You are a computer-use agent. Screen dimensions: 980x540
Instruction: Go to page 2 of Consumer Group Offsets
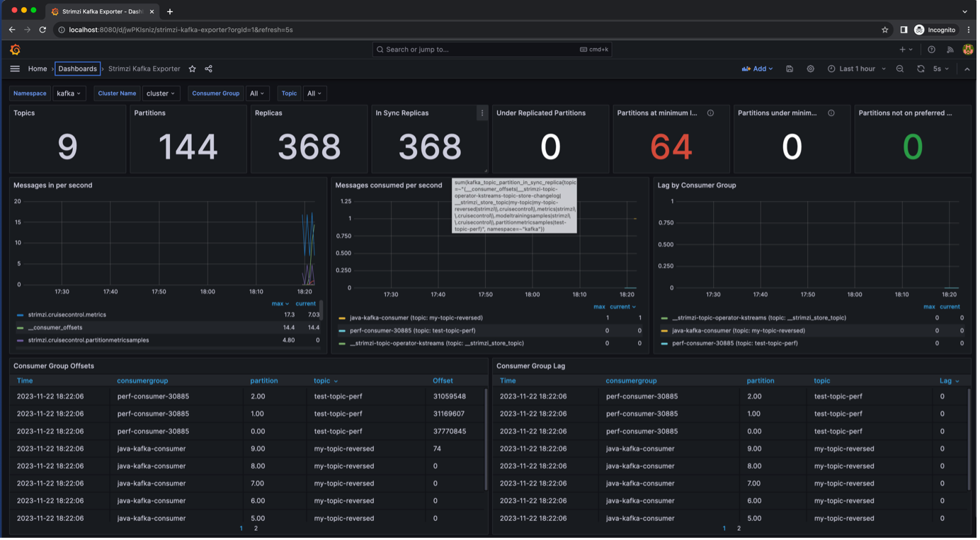(x=254, y=528)
